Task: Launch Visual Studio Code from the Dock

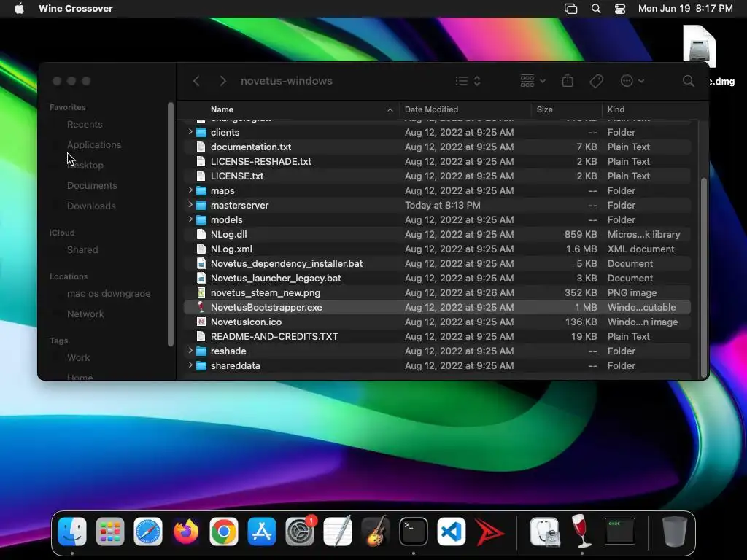Action: [451, 532]
